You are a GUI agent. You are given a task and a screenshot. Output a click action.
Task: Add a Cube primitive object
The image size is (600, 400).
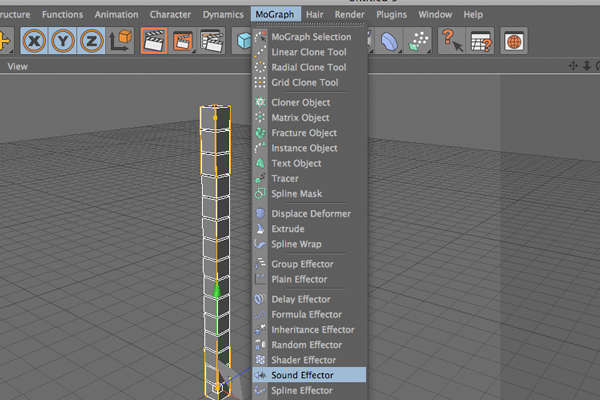[x=243, y=41]
